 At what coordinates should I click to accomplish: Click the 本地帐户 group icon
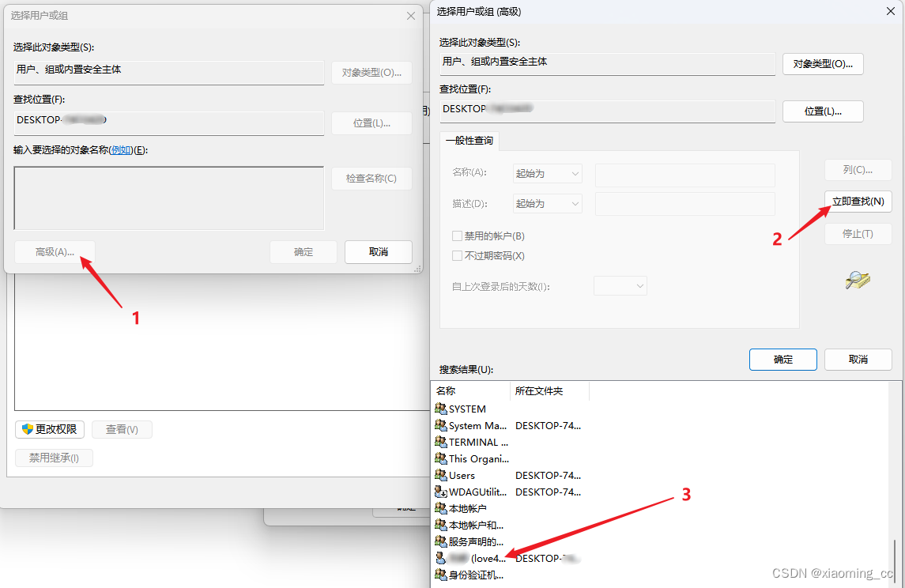pyautogui.click(x=441, y=508)
